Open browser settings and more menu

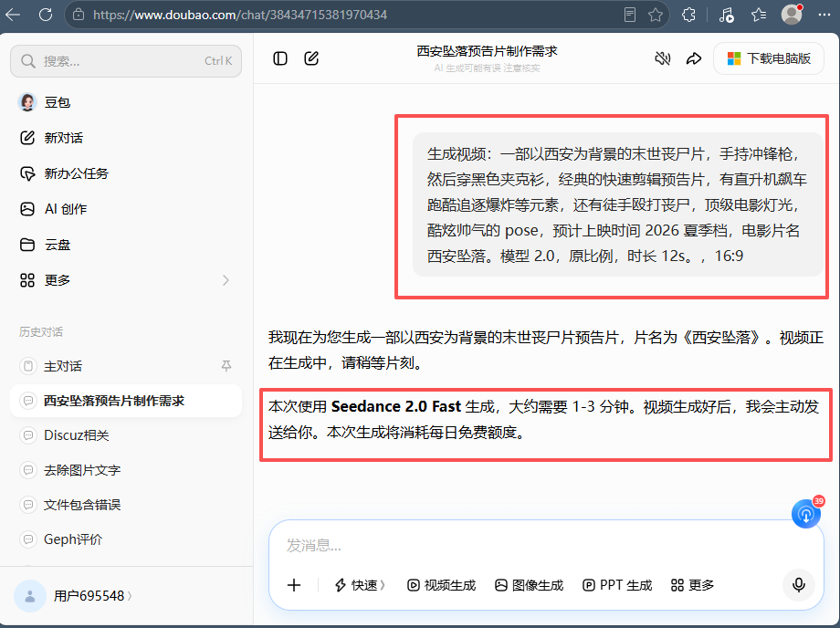pyautogui.click(x=824, y=15)
